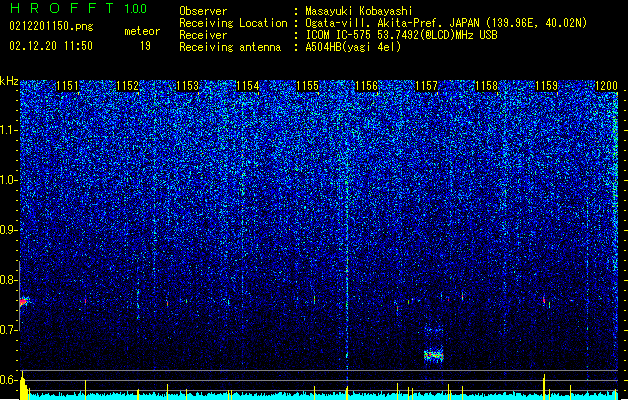Viewport: 629px width, 400px height.
Task: Click time marker 1155
Action: 307,86
